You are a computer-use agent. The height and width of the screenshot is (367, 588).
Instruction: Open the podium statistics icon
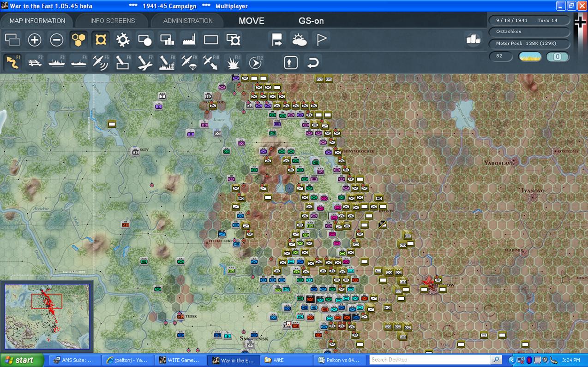[473, 40]
